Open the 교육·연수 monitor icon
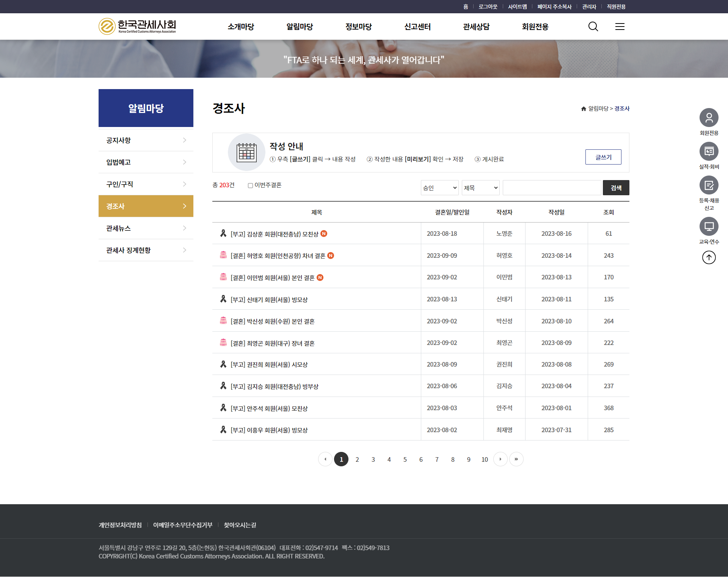This screenshot has height=577, width=728. point(709,227)
